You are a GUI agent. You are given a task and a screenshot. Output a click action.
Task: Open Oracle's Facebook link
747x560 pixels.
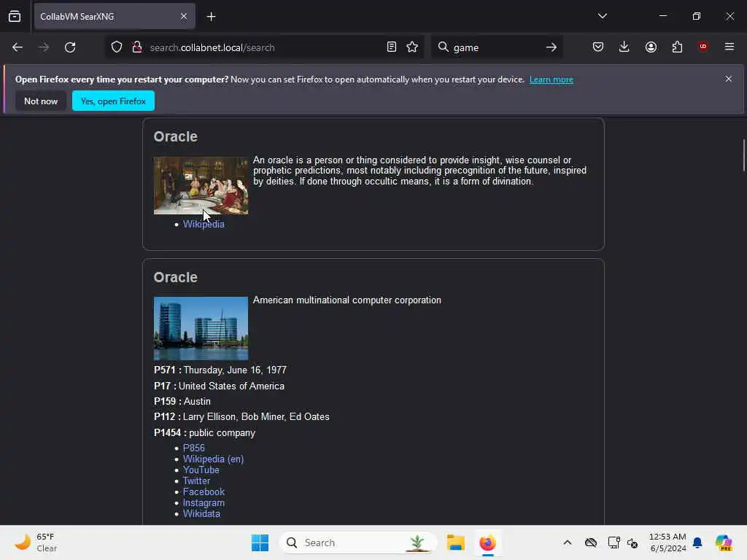coord(204,492)
